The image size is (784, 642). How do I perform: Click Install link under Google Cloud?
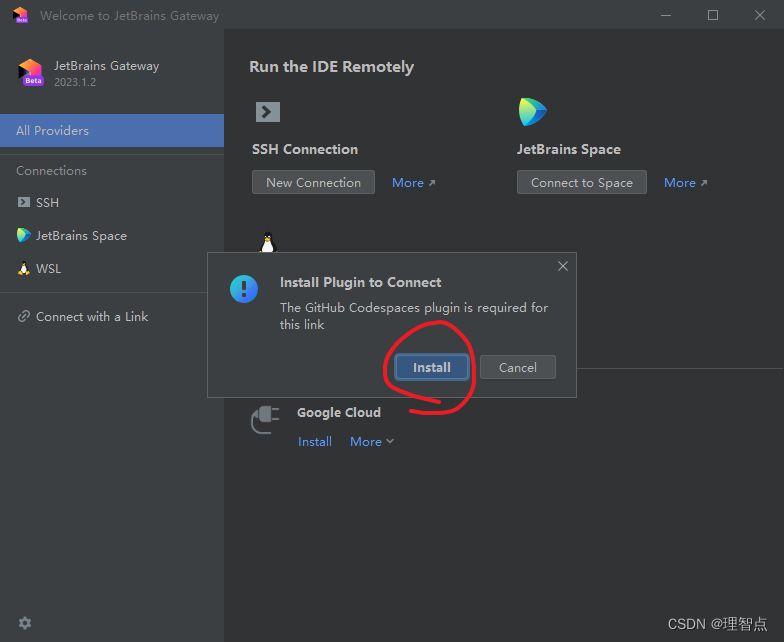click(315, 442)
